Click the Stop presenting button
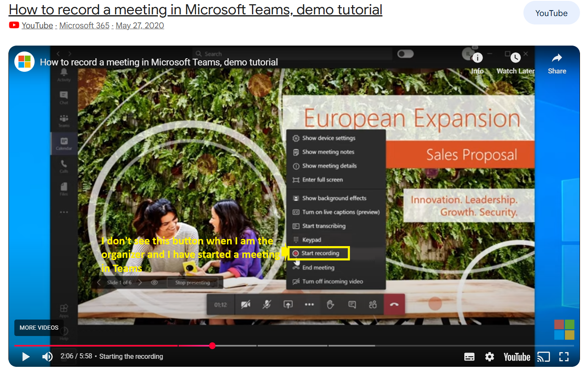Viewport: 588px width, 374px height. click(193, 282)
